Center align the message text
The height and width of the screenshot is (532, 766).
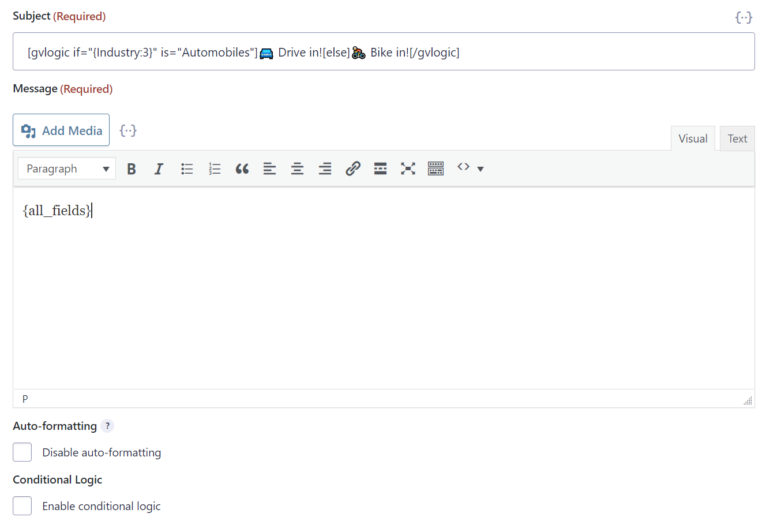[x=297, y=168]
